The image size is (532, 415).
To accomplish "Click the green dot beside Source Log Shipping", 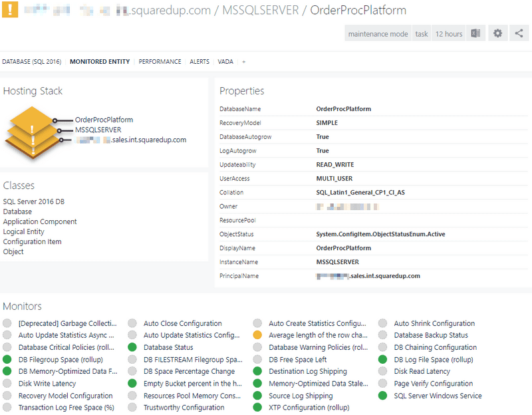I will [257, 396].
